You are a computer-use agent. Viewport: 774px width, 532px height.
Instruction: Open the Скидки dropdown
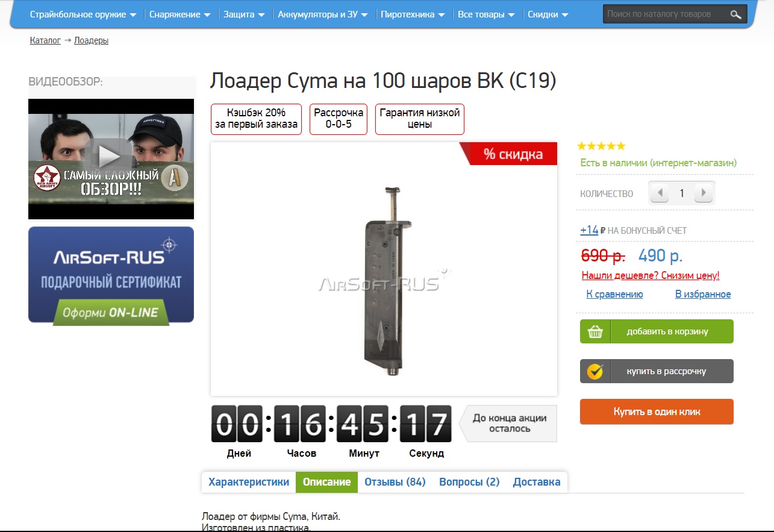pyautogui.click(x=548, y=14)
